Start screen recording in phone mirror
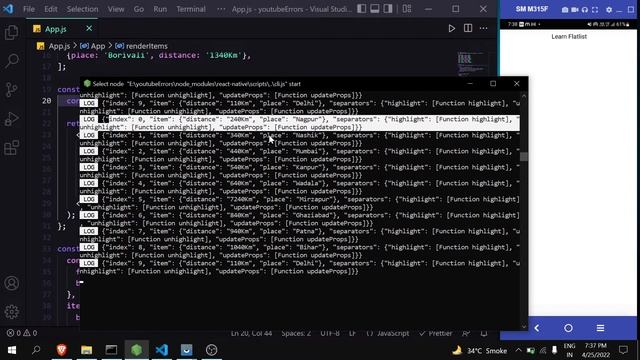 tap(575, 9)
